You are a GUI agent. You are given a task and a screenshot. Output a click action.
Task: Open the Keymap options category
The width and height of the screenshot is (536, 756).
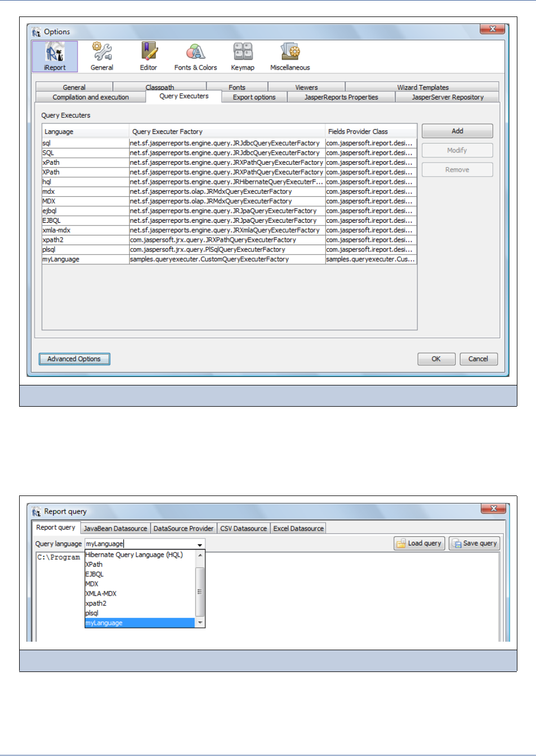[x=243, y=56]
